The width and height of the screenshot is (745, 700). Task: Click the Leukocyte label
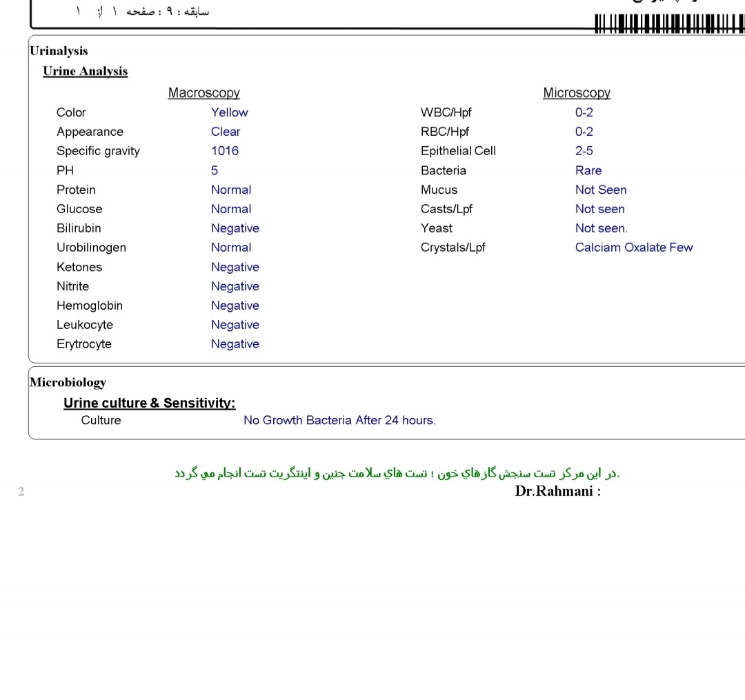(85, 325)
